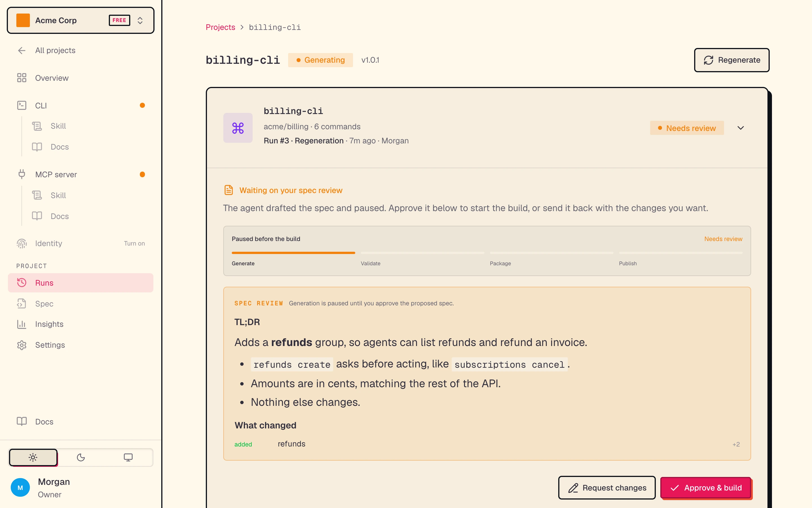Image resolution: width=812 pixels, height=508 pixels.
Task: Go to the Spec page
Action: pyautogui.click(x=81, y=304)
